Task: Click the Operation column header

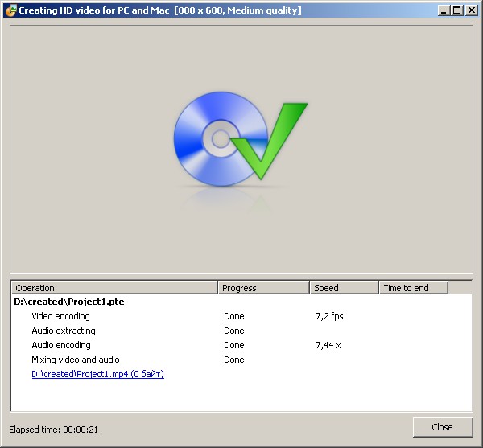Action: pos(114,288)
